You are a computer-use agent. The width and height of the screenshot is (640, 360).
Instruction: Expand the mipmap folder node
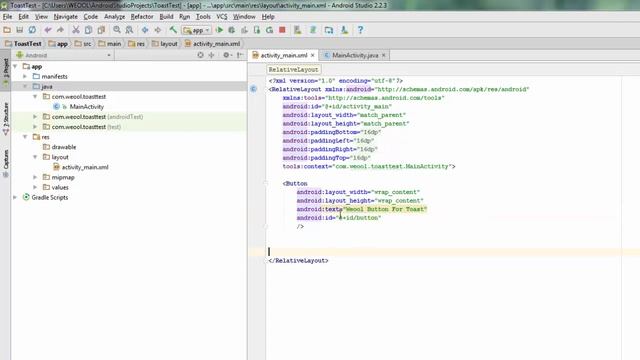coord(35,177)
